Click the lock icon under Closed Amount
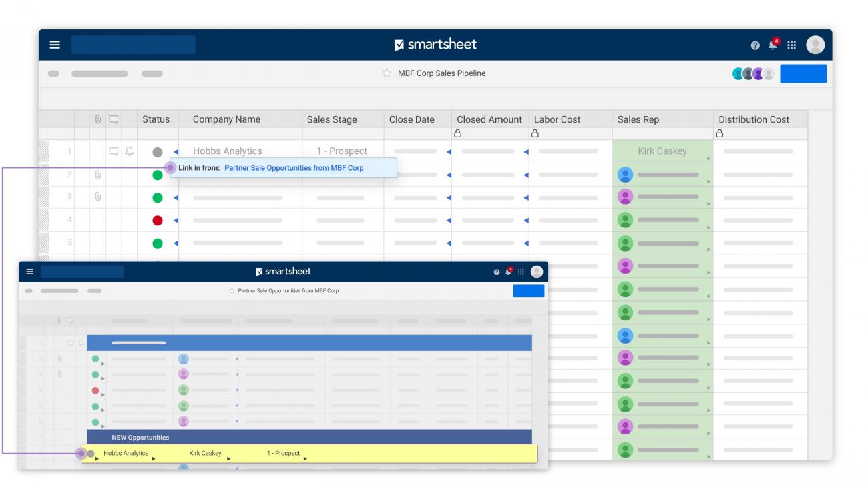This screenshot has height=487, width=868. pos(458,133)
